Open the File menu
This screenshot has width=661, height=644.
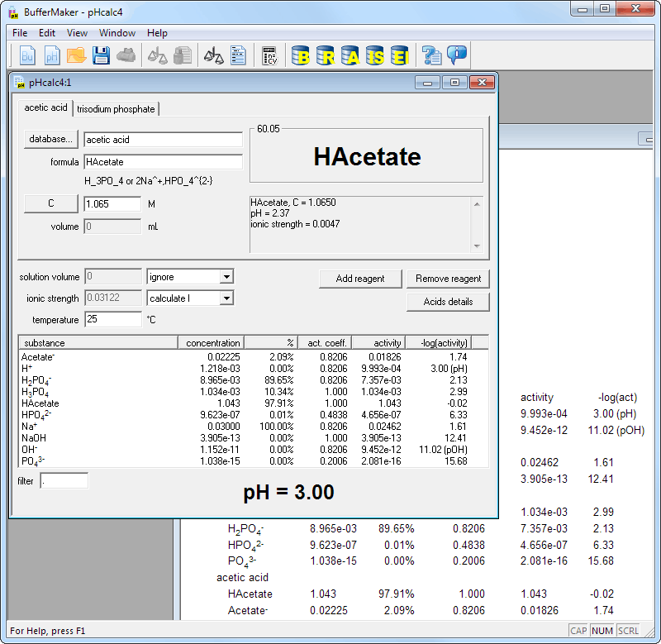point(20,33)
